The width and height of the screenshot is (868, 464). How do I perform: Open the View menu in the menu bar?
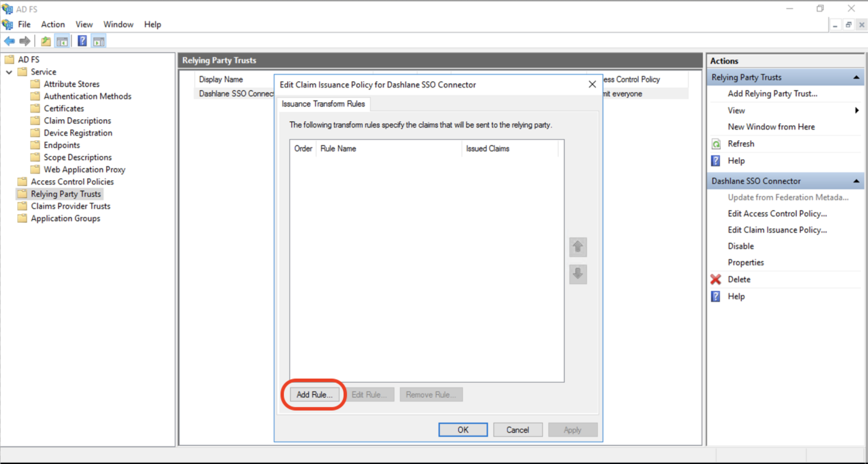point(84,24)
